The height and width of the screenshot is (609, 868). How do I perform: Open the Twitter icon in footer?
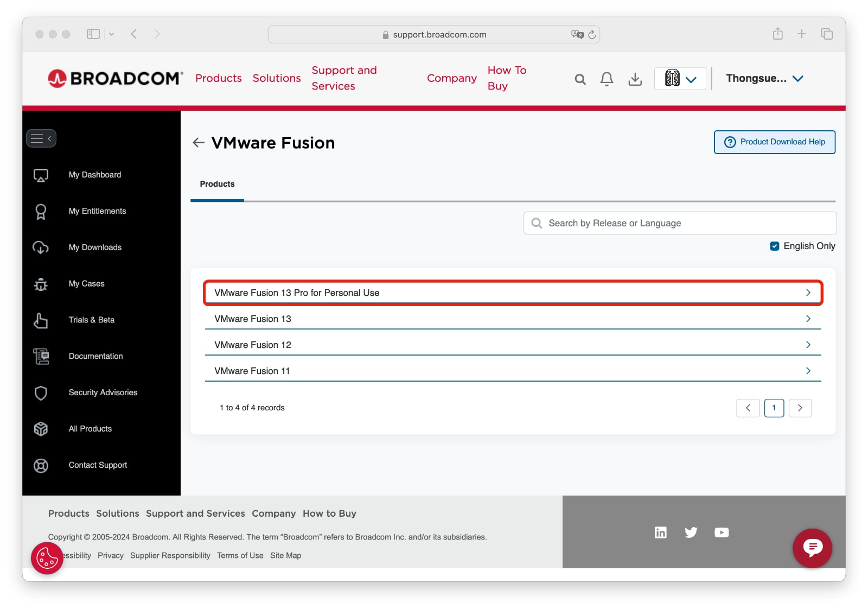tap(691, 532)
